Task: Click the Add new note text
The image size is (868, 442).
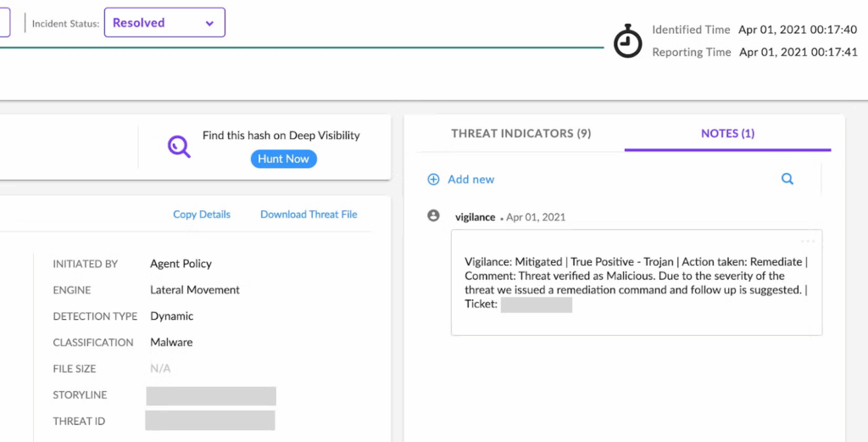Action: [x=470, y=179]
